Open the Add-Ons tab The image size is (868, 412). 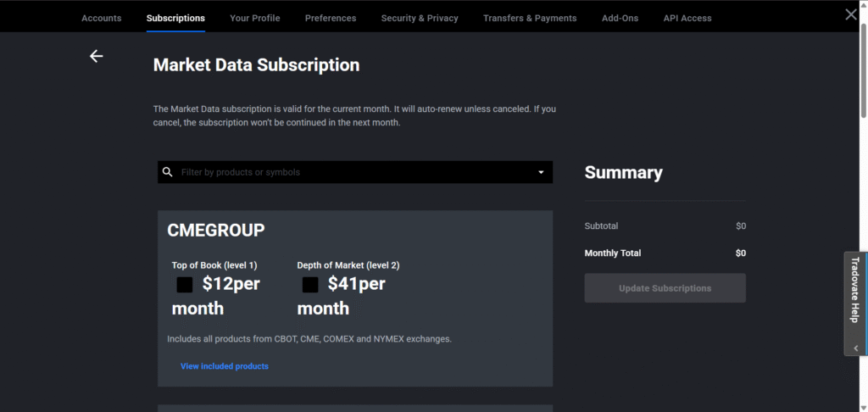pyautogui.click(x=620, y=18)
